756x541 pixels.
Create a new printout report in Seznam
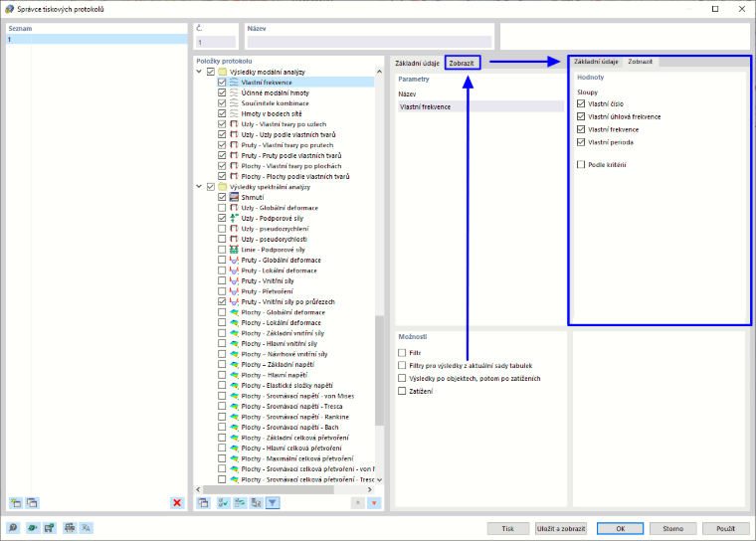coord(16,503)
